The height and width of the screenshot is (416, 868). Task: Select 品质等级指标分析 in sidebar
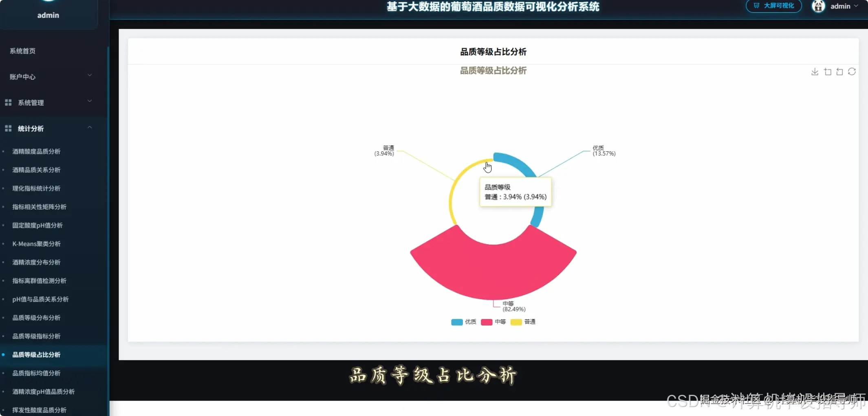36,336
